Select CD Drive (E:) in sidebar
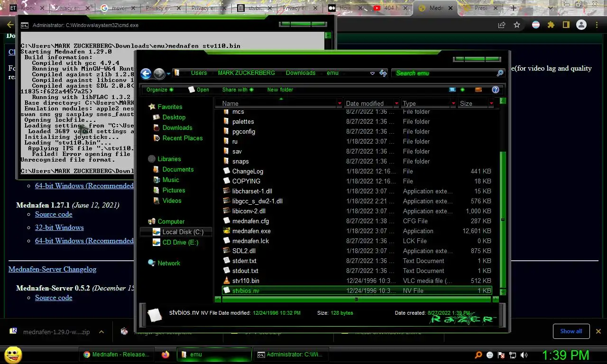This screenshot has height=364, width=607. tap(180, 242)
